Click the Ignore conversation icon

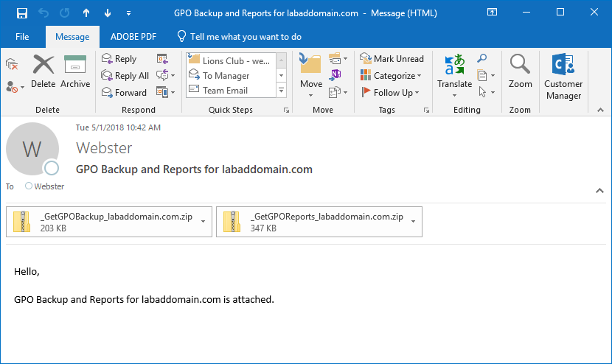11,64
